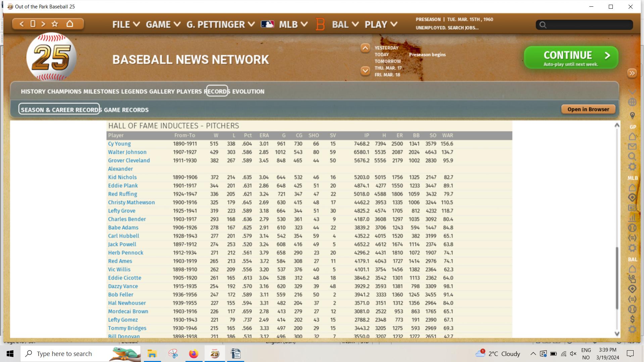Open the G. PETTINGER manager dropdown

[x=220, y=24]
